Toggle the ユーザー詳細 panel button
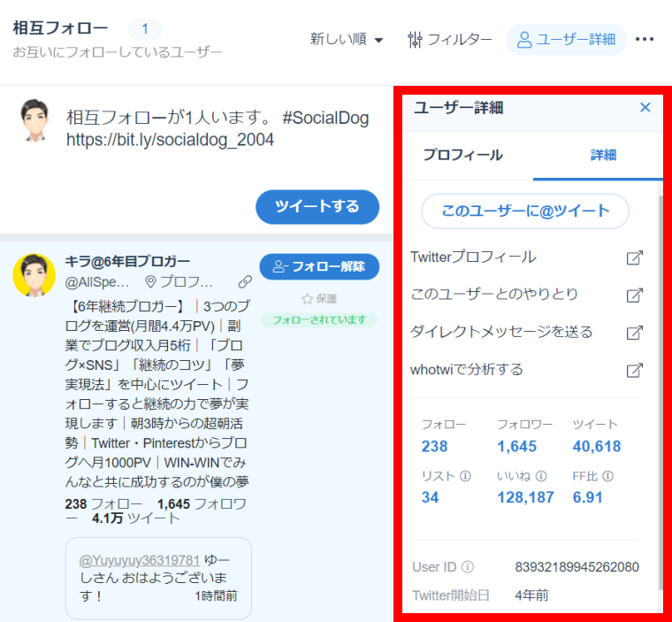 coord(566,39)
